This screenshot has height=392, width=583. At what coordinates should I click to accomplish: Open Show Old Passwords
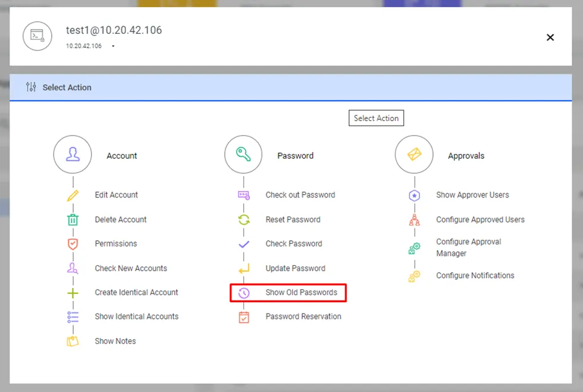click(x=302, y=292)
